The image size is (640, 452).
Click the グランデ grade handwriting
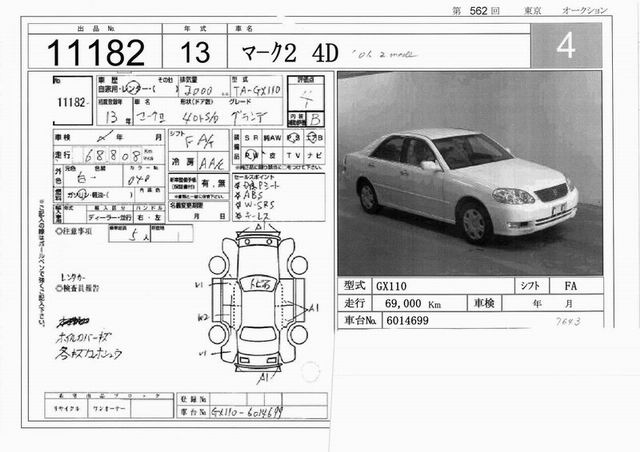tap(249, 117)
